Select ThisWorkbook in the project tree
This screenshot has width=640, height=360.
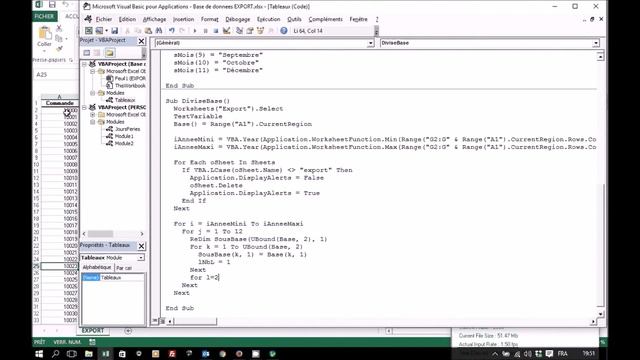[126, 86]
